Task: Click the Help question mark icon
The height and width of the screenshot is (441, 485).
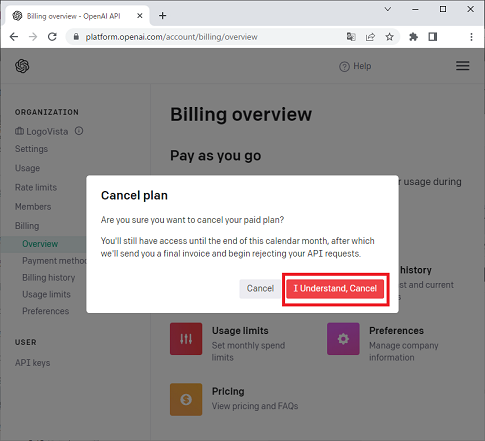Action: click(344, 67)
